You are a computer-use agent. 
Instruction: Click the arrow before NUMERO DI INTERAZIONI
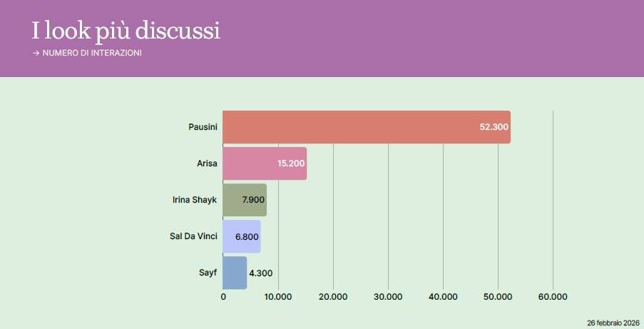tap(36, 54)
